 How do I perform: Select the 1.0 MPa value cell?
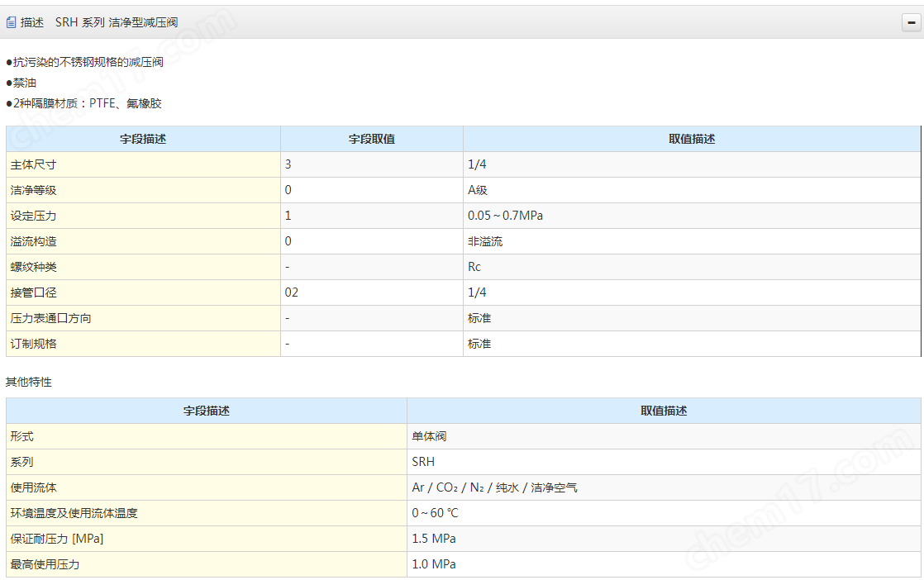pyautogui.click(x=664, y=564)
